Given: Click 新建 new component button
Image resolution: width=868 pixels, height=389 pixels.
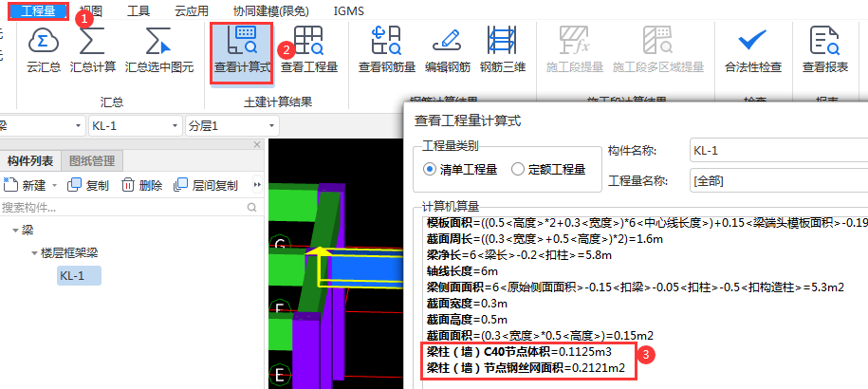Looking at the screenshot, I should click(25, 185).
